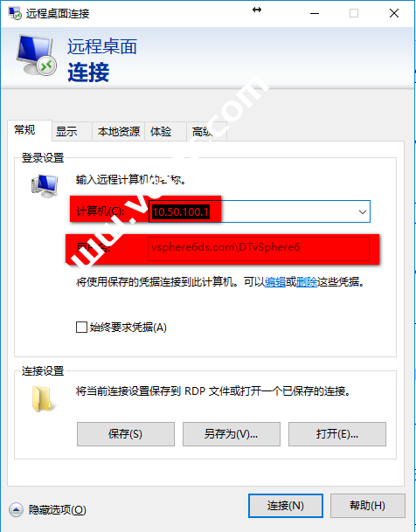The height and width of the screenshot is (532, 416).
Task: Click the computer field showing 10.50.100.1
Action: (260, 211)
